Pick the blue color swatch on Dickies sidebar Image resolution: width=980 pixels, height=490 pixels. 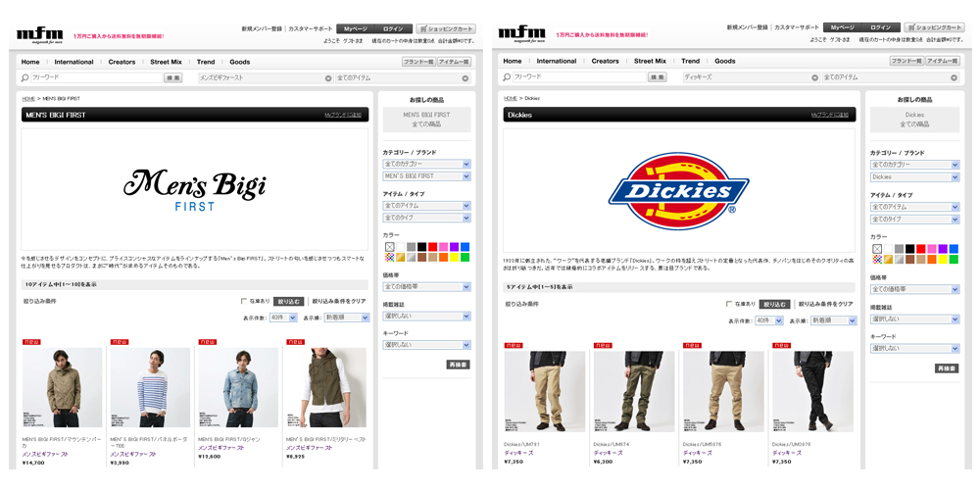pos(954,249)
